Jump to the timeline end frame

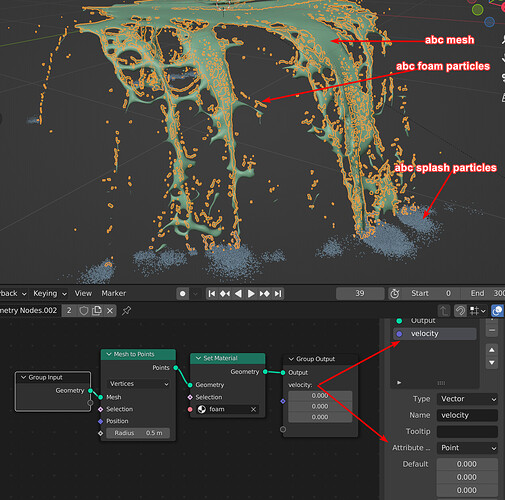278,294
